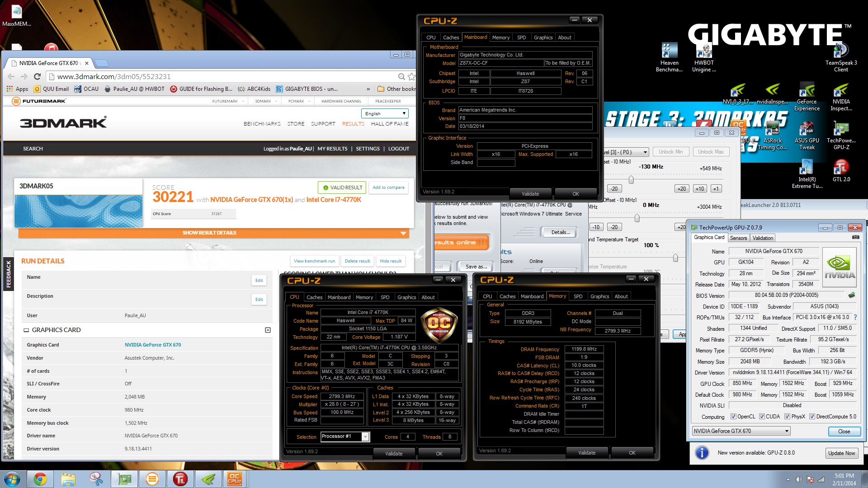The image size is (868, 488).
Task: Open the English language dropdown
Action: 385,113
